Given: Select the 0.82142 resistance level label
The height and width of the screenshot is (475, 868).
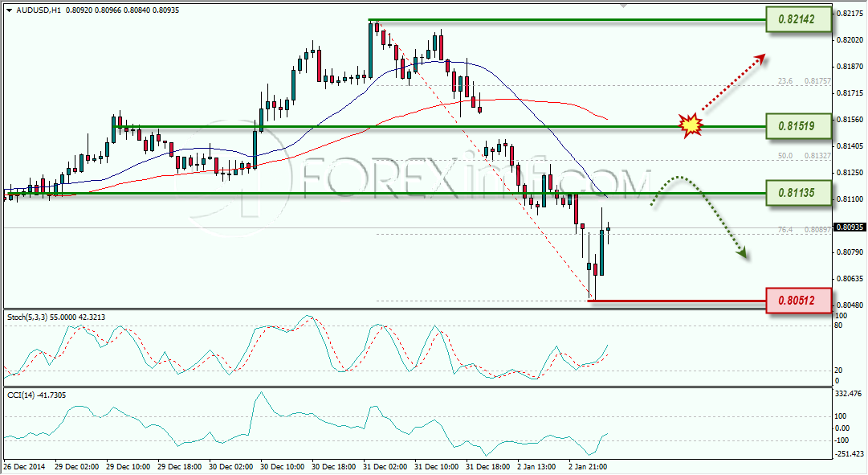Looking at the screenshot, I should (x=799, y=19).
